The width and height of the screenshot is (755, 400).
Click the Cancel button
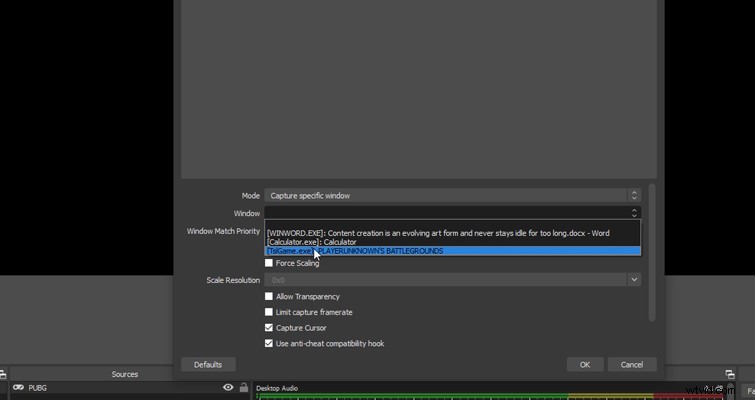pos(632,364)
